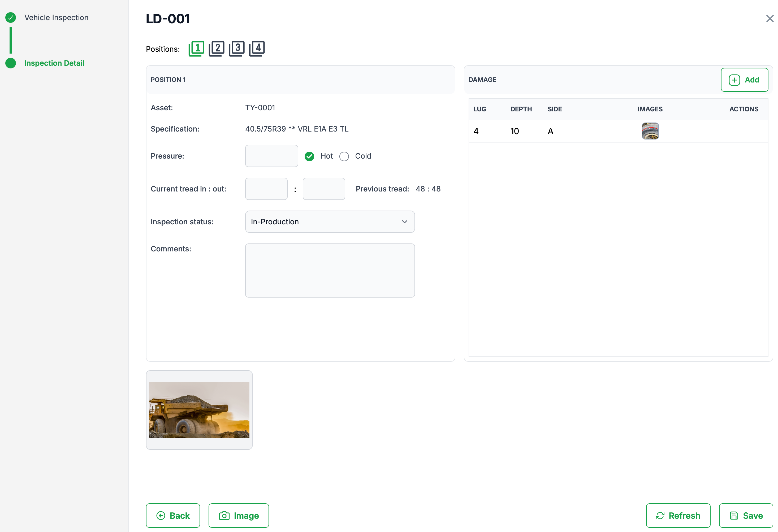Viewport: 778px width, 532px height.
Task: Select the Cold pressure option
Action: pos(344,156)
